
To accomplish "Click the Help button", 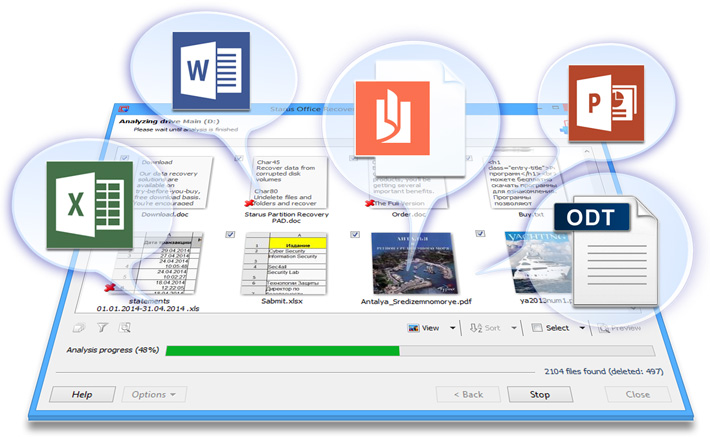I will (82, 394).
